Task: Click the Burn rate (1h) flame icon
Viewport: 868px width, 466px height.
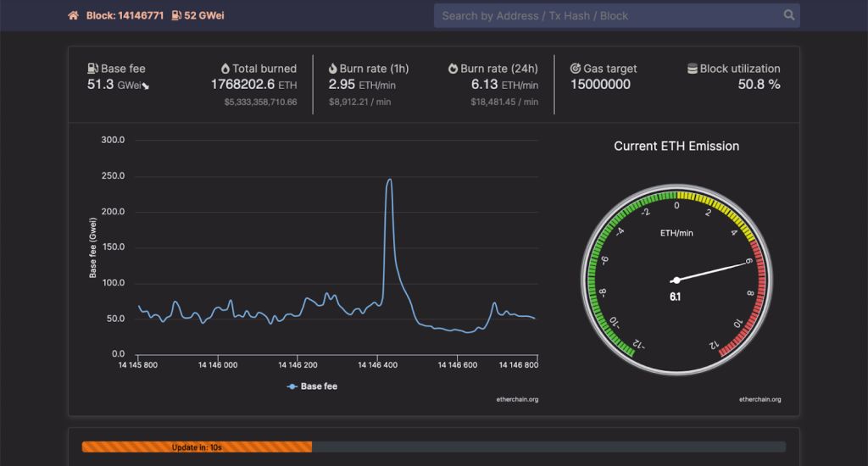Action: point(333,69)
